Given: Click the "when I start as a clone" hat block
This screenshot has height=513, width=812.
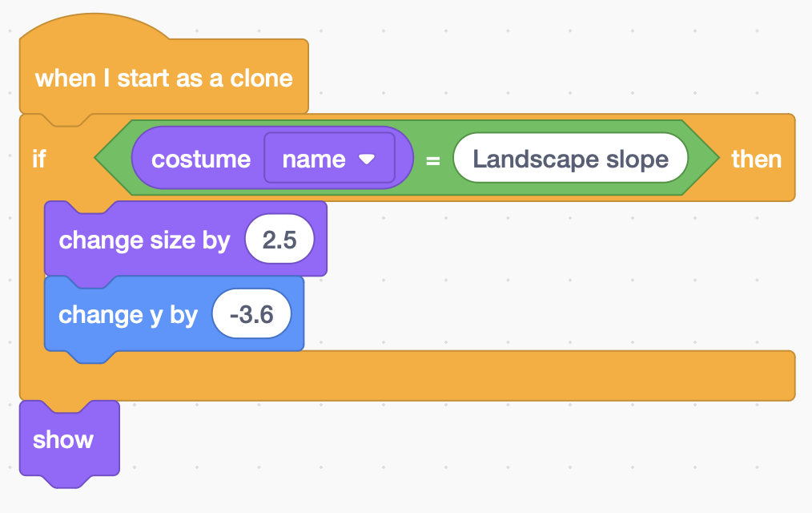Looking at the screenshot, I should point(163,79).
